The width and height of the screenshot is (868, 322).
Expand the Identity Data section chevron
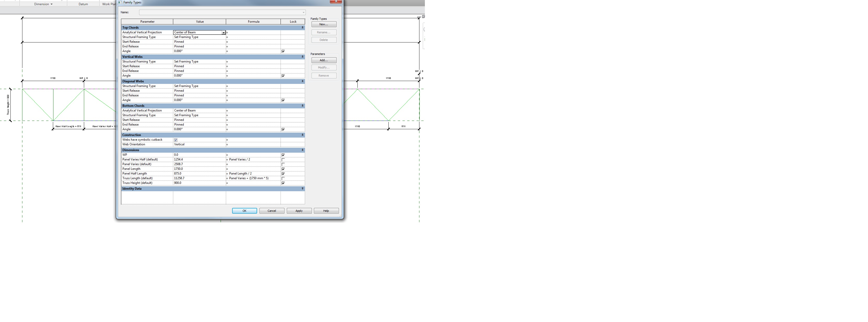tap(302, 189)
